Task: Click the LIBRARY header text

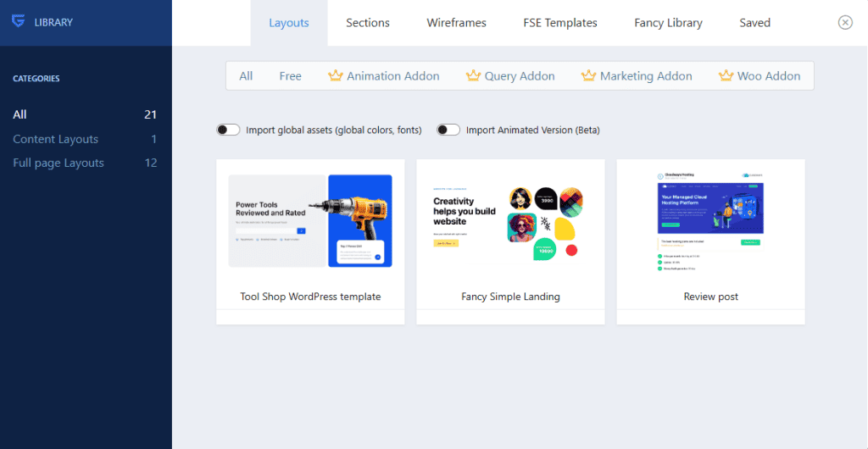Action: pyautogui.click(x=53, y=23)
